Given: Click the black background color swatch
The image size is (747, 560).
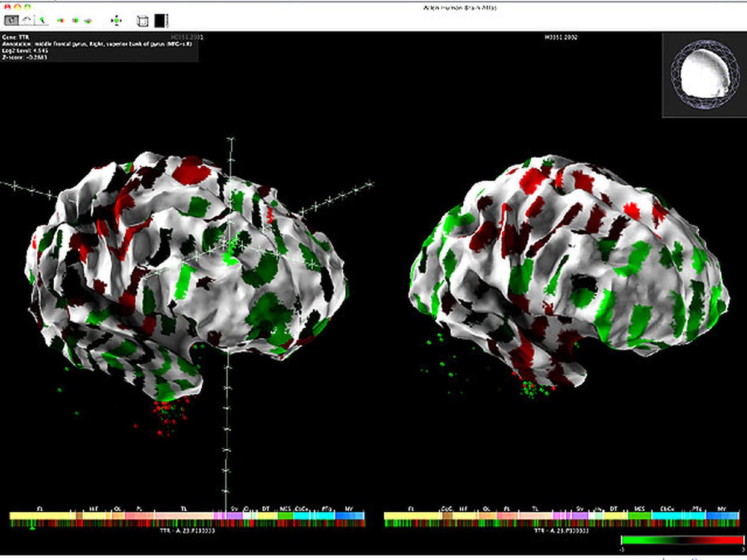Looking at the screenshot, I should (x=160, y=20).
